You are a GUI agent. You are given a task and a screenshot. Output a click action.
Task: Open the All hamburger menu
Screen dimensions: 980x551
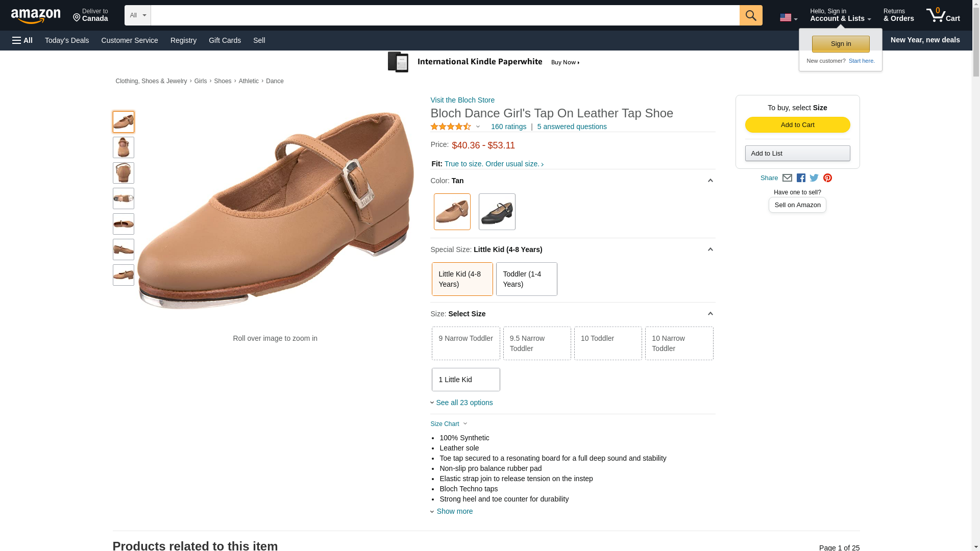[22, 40]
